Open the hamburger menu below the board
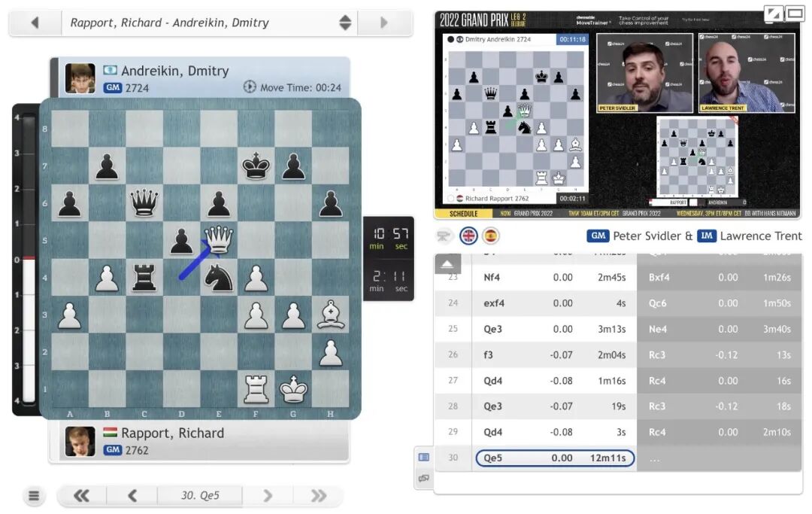Viewport: 812px width, 514px height. pyautogui.click(x=34, y=496)
